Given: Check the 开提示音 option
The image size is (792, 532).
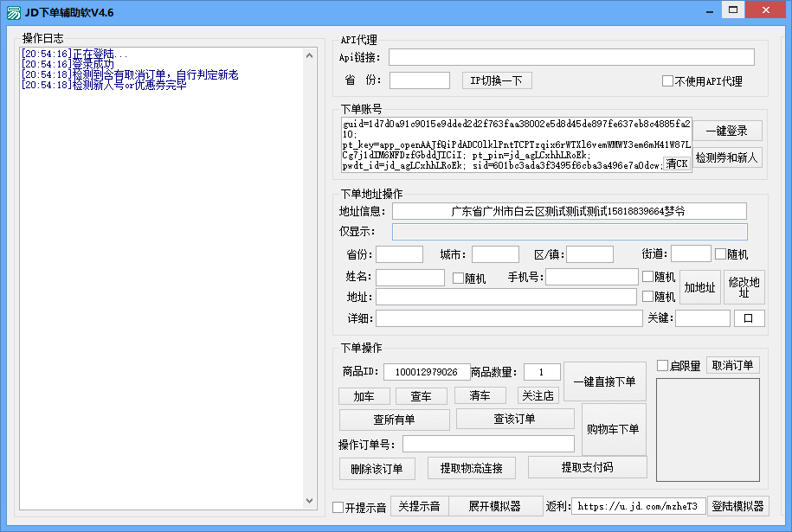Looking at the screenshot, I should point(338,508).
